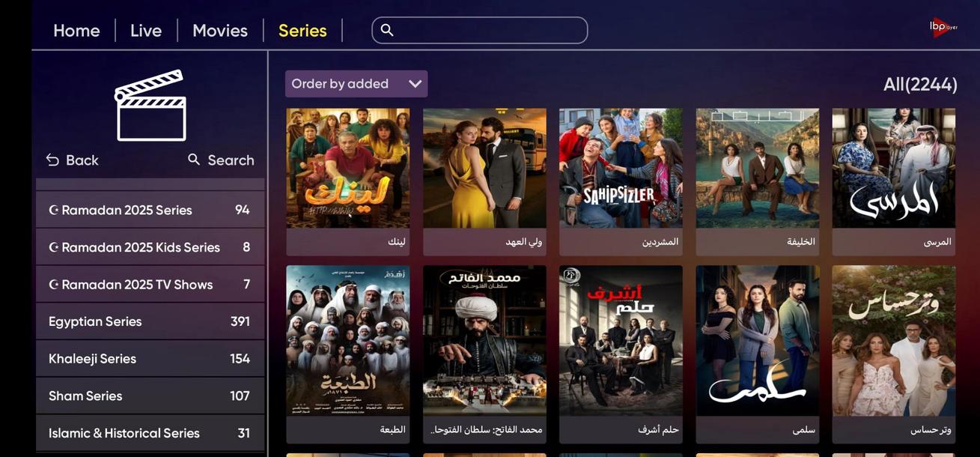Open the woman in yellow dress poster

tap(484, 182)
